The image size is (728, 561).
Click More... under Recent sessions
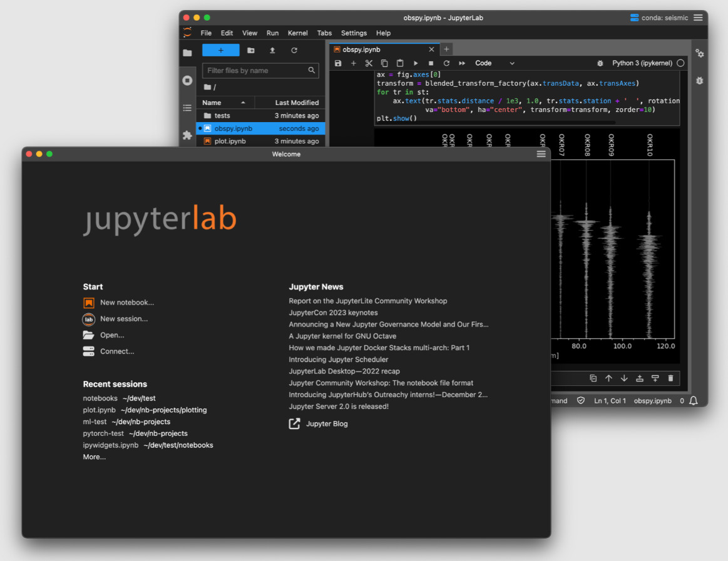click(95, 457)
